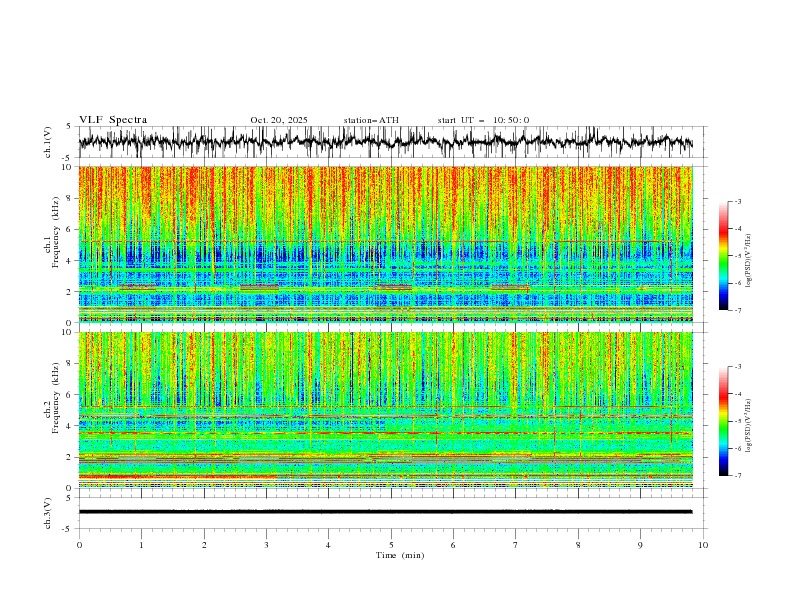
Task: Click the "-7" tick on lower colorbar
Action: click(738, 476)
